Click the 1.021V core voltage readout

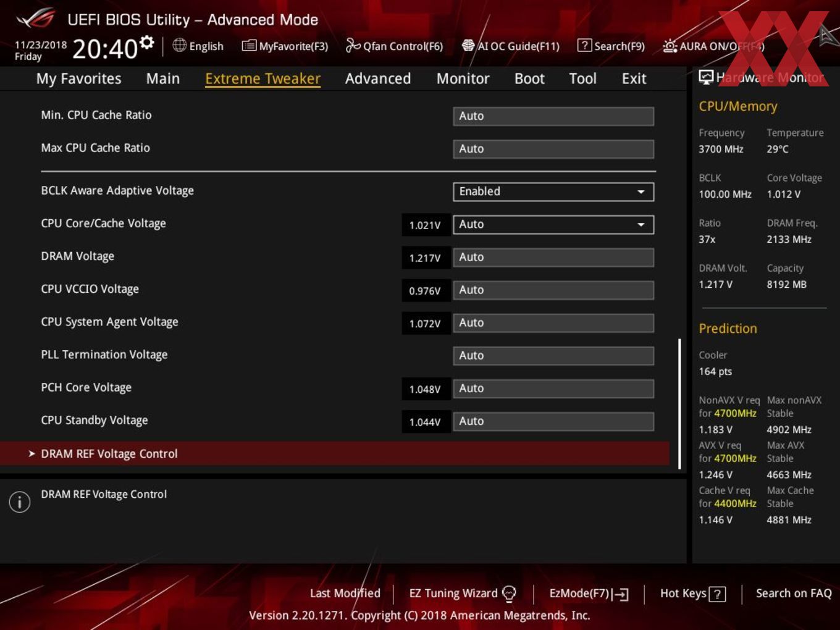[425, 225]
